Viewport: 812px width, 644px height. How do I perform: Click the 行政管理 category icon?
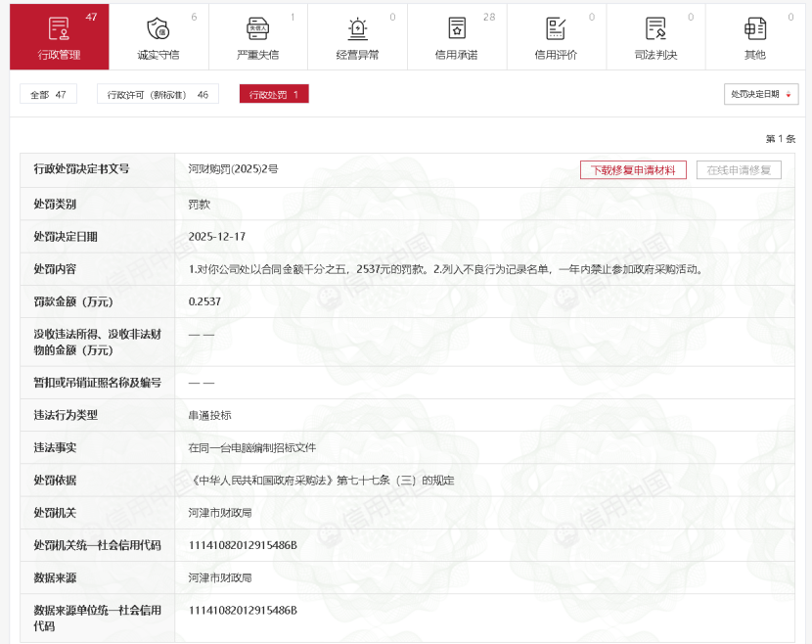point(59,28)
